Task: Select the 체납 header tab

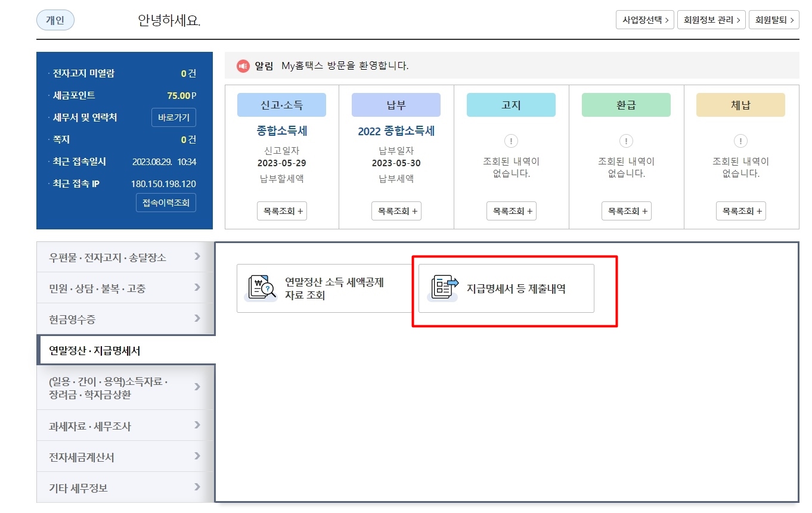Action: [x=740, y=105]
